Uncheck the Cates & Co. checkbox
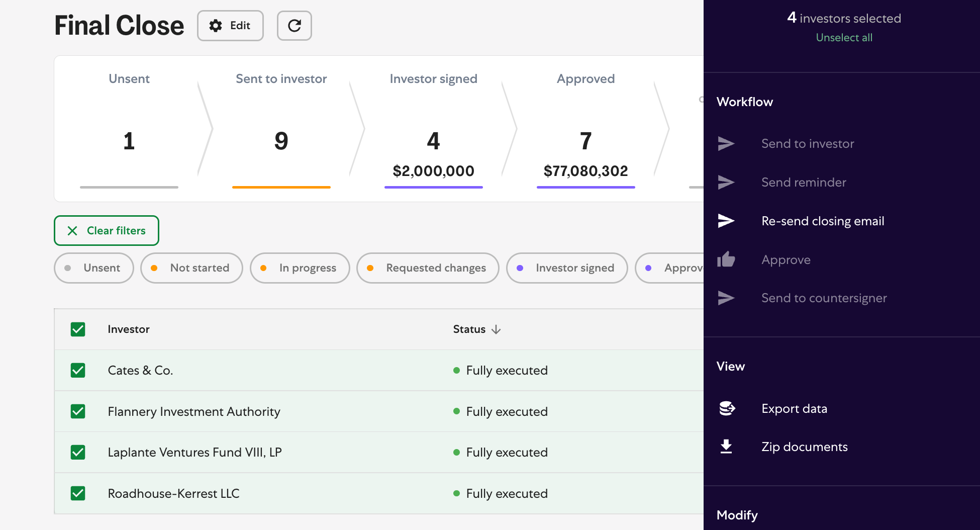Image resolution: width=980 pixels, height=530 pixels. pyautogui.click(x=78, y=371)
